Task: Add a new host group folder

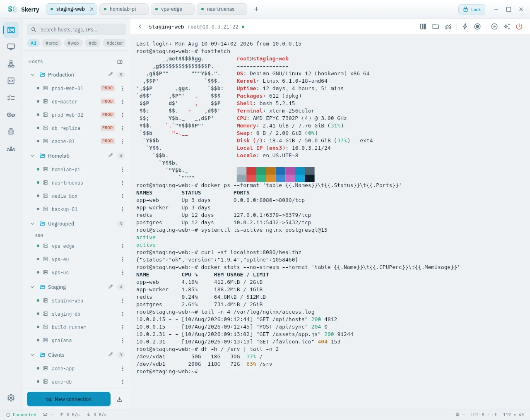Action: click(120, 62)
